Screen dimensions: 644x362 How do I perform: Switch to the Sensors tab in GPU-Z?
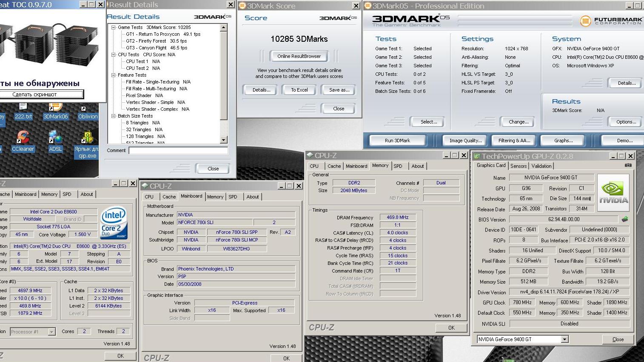tap(519, 166)
